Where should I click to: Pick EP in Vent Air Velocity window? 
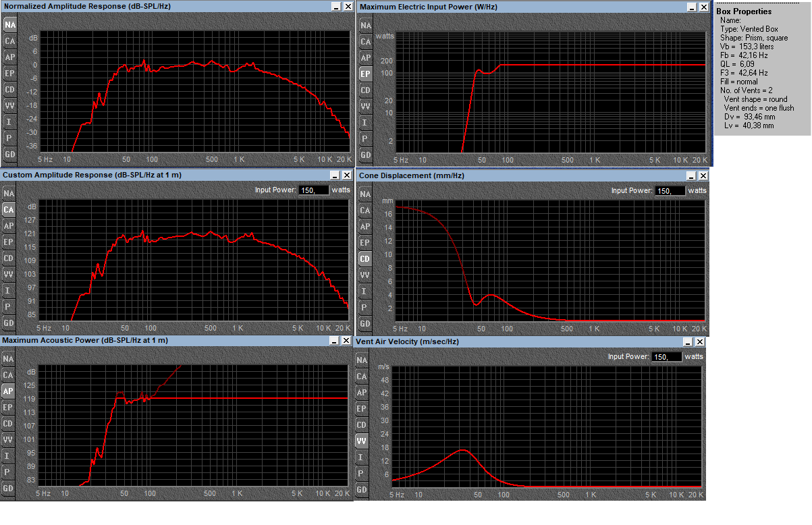click(x=362, y=409)
